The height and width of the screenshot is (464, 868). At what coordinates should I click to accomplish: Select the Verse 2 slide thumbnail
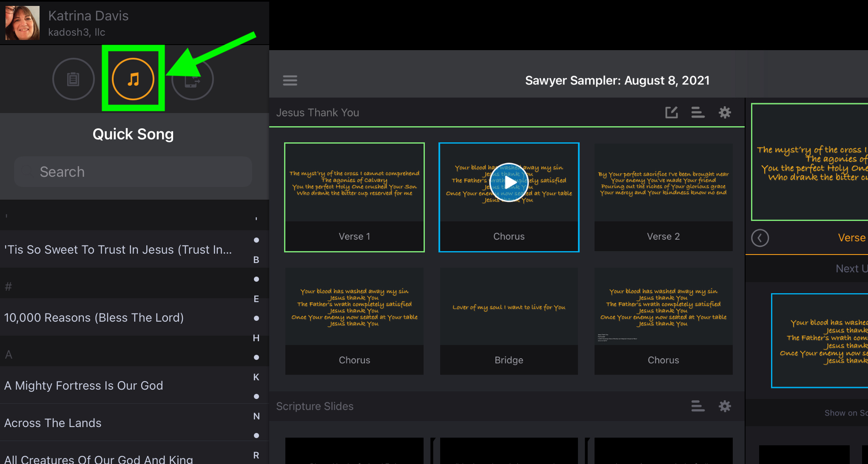pyautogui.click(x=663, y=197)
